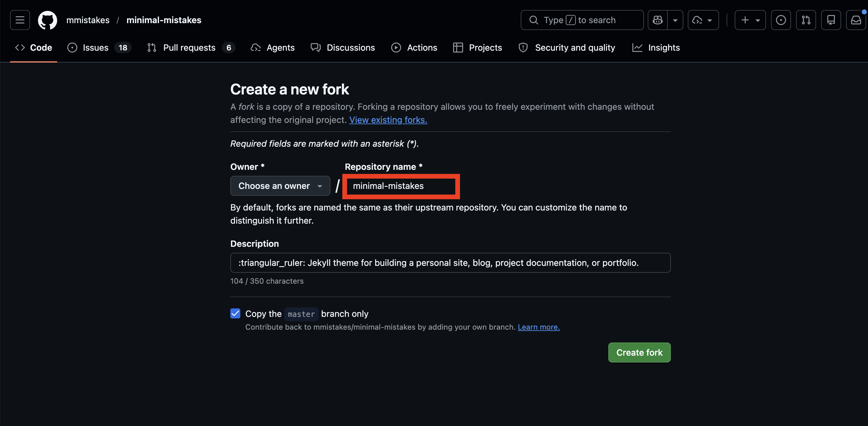Open the issues circle icon in header
This screenshot has height=426, width=868.
click(x=781, y=20)
